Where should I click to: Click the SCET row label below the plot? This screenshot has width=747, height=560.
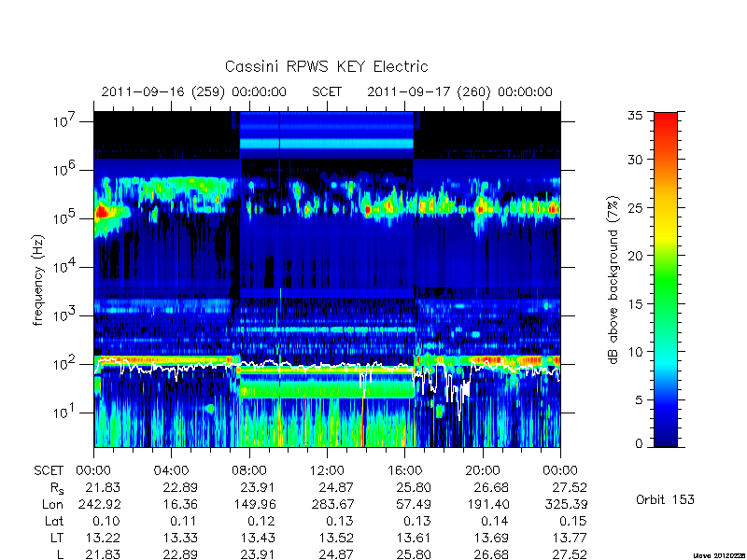click(49, 471)
